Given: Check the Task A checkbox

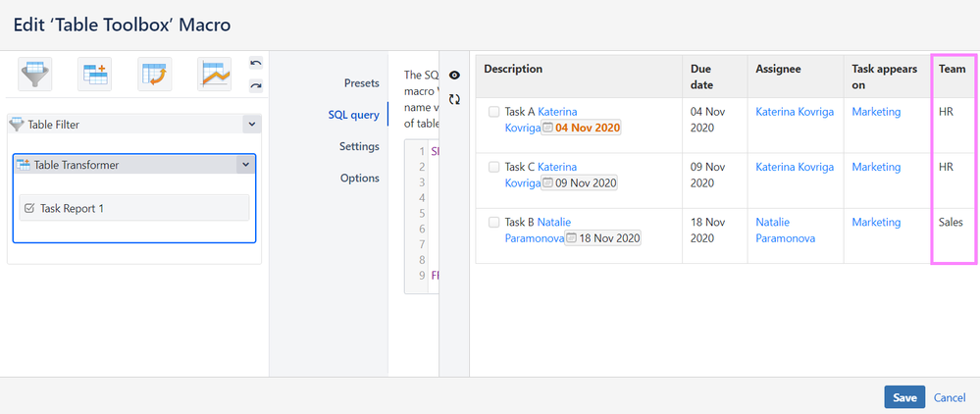Looking at the screenshot, I should (493, 112).
